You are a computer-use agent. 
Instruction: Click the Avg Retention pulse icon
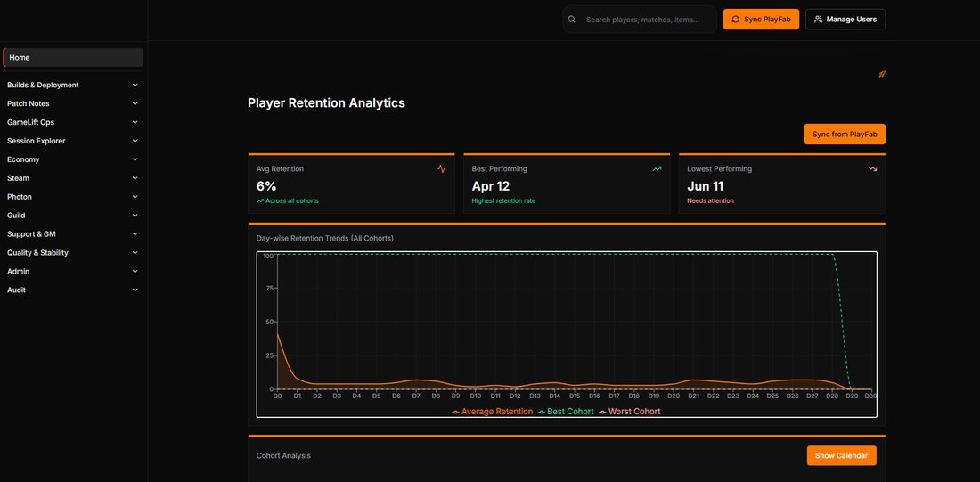pyautogui.click(x=441, y=168)
